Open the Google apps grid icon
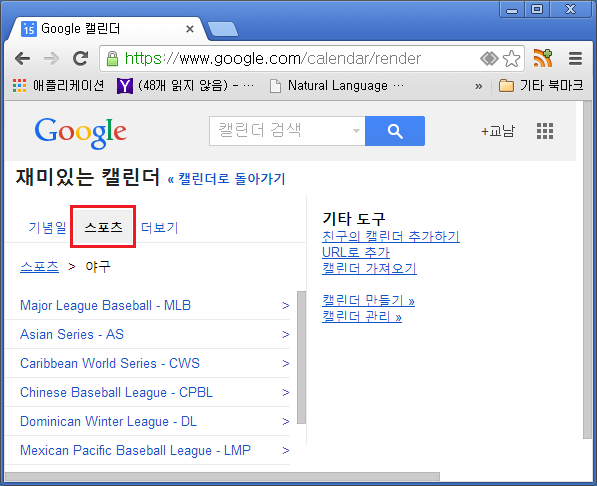Screen dimensions: 597x486 click(x=545, y=131)
